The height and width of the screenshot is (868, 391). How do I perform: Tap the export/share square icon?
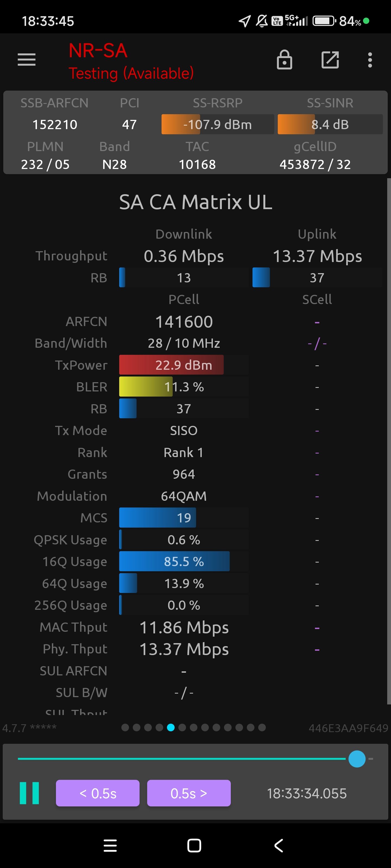pos(330,60)
